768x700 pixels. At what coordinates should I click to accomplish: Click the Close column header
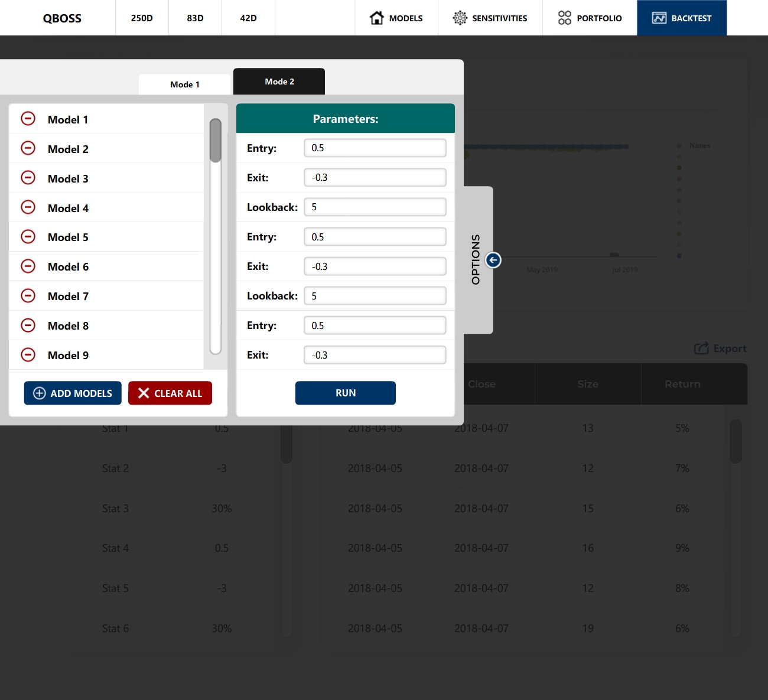[x=481, y=384]
